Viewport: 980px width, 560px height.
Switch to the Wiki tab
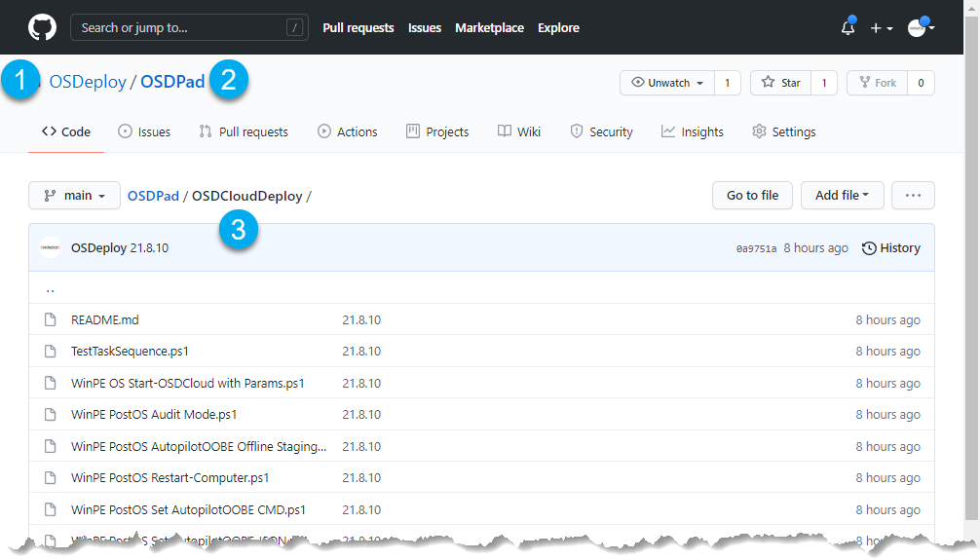click(519, 131)
